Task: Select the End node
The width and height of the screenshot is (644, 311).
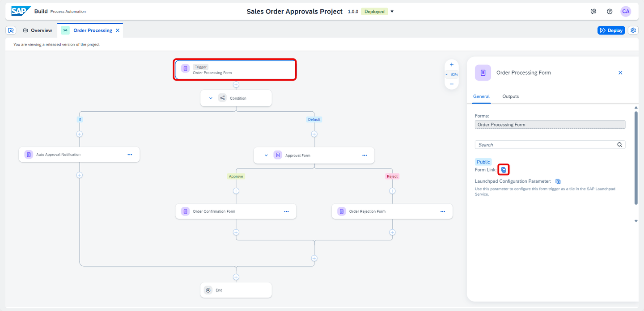Action: (236, 290)
